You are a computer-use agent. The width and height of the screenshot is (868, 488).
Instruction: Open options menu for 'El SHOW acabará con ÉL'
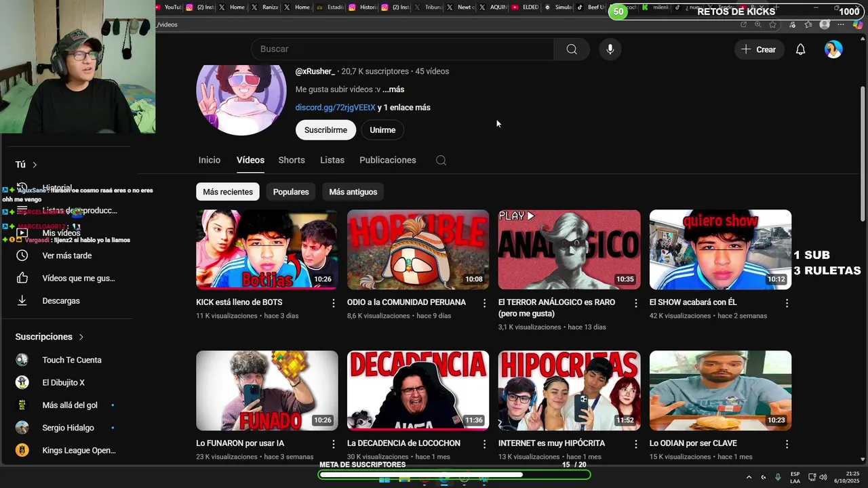coord(787,303)
